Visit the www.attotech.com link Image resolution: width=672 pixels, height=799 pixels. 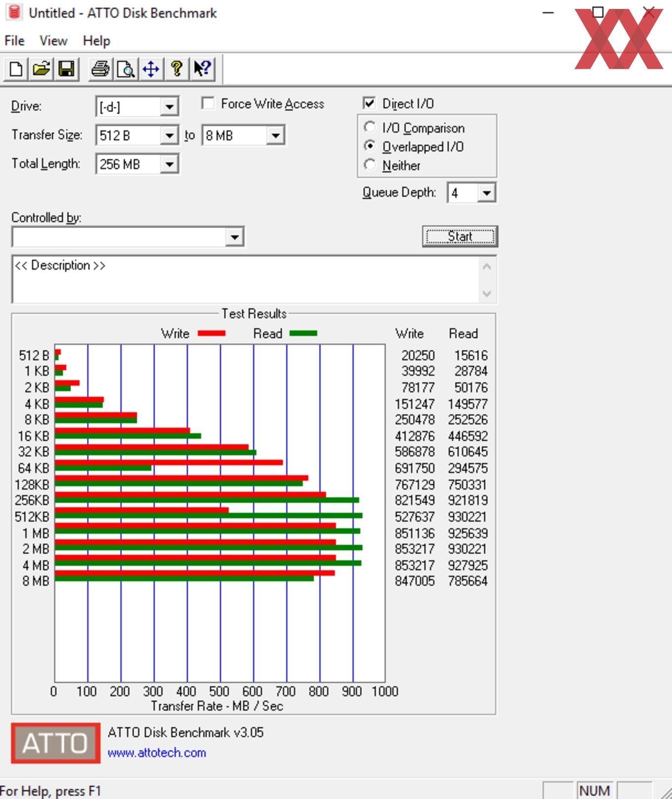coord(157,753)
